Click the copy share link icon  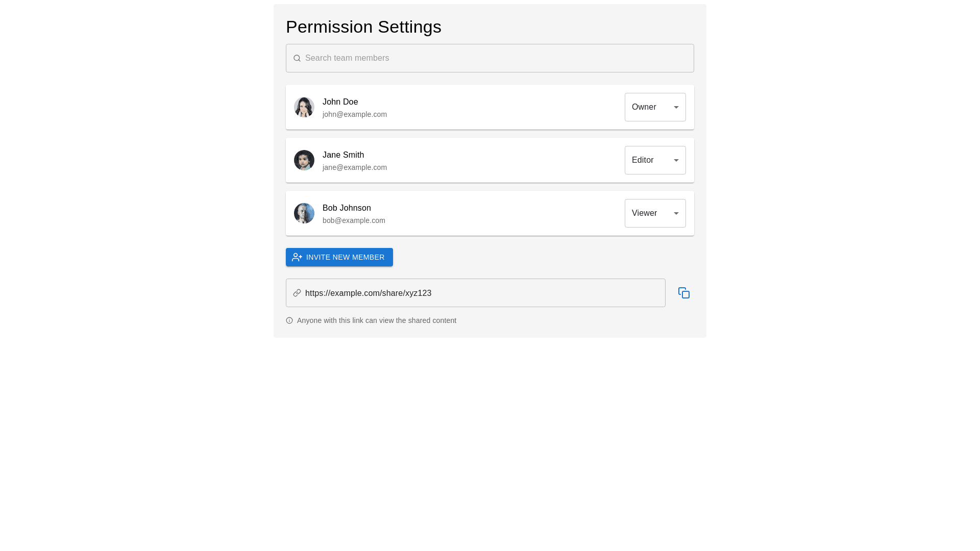pos(684,293)
